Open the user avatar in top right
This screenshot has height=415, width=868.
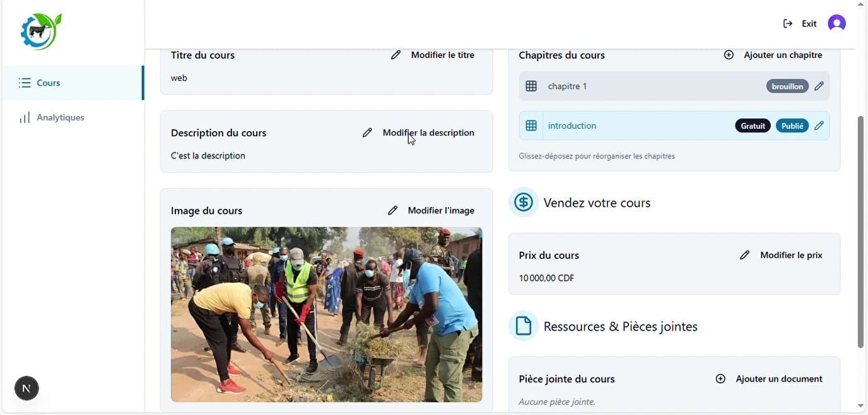pyautogui.click(x=836, y=23)
